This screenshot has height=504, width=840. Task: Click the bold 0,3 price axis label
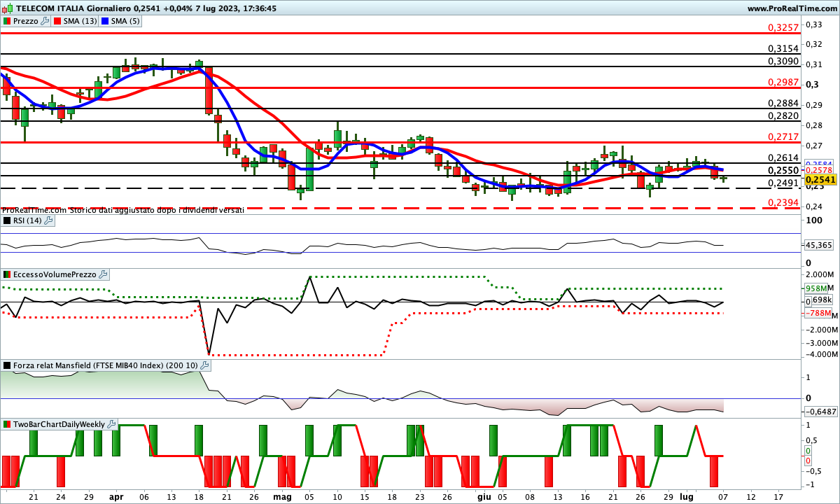(812, 85)
